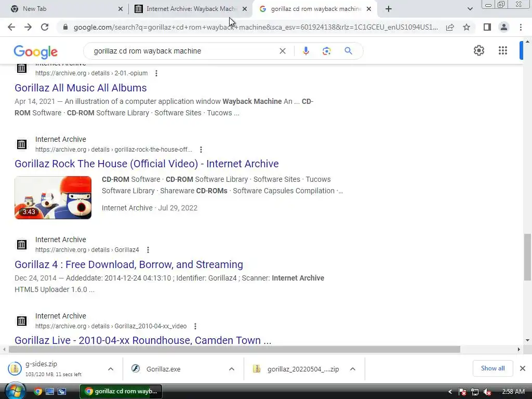Click the address bar URL
This screenshot has height=399, width=532.
[x=256, y=27]
